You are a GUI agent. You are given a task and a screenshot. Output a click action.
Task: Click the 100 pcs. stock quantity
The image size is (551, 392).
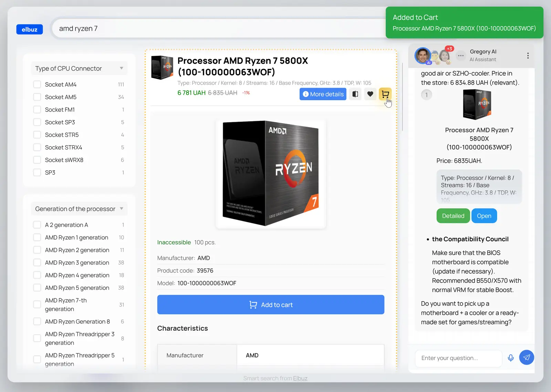pyautogui.click(x=205, y=242)
